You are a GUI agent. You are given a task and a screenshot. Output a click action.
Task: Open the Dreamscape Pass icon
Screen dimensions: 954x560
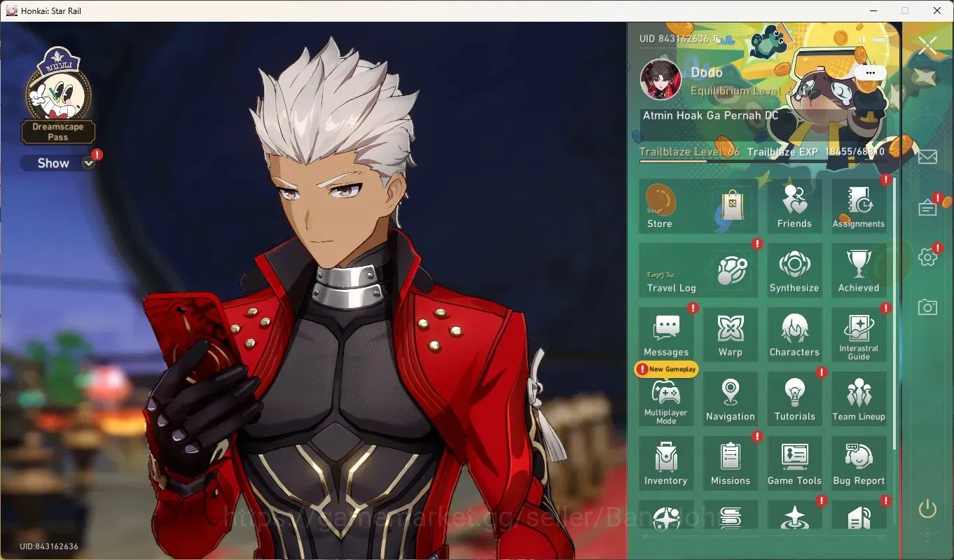pyautogui.click(x=59, y=94)
